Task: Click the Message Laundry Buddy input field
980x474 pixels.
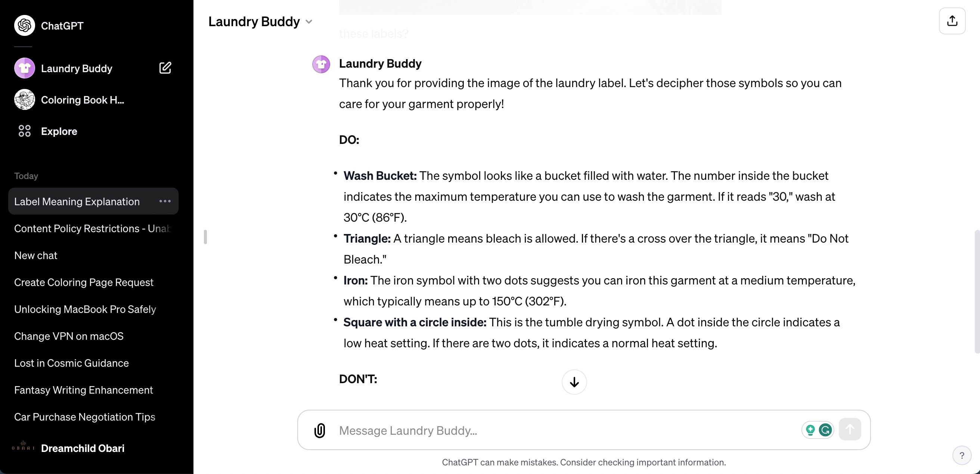Action: point(562,430)
